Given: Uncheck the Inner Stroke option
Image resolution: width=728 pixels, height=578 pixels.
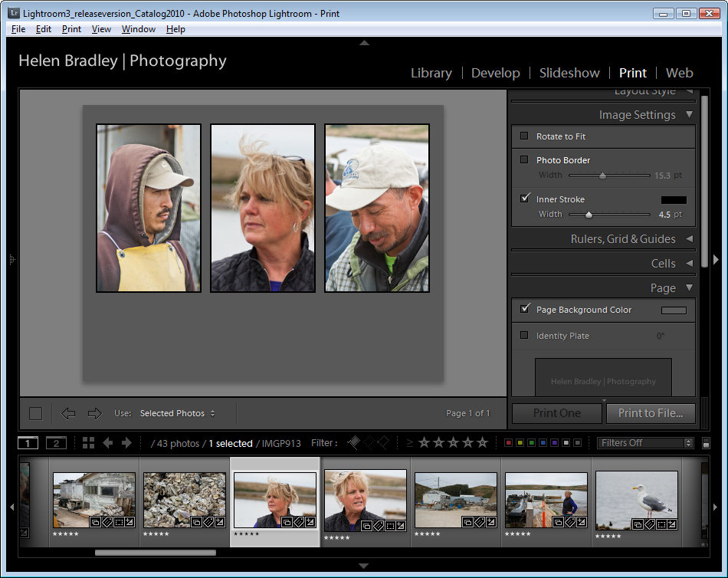Looking at the screenshot, I should (x=524, y=199).
